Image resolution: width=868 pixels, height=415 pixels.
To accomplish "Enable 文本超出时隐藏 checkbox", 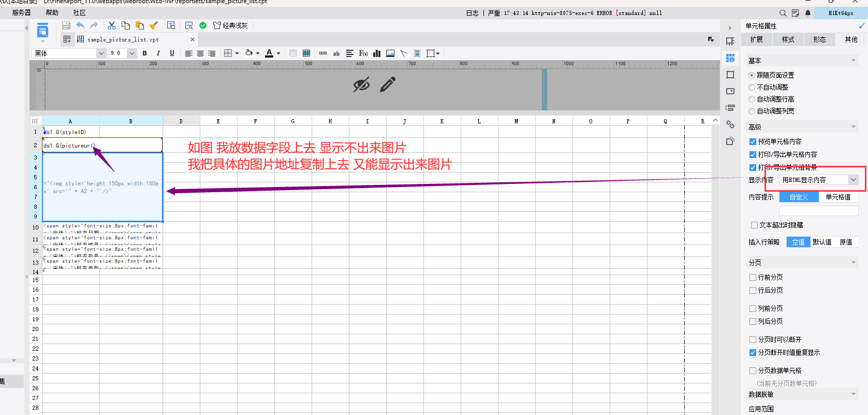I will click(754, 225).
